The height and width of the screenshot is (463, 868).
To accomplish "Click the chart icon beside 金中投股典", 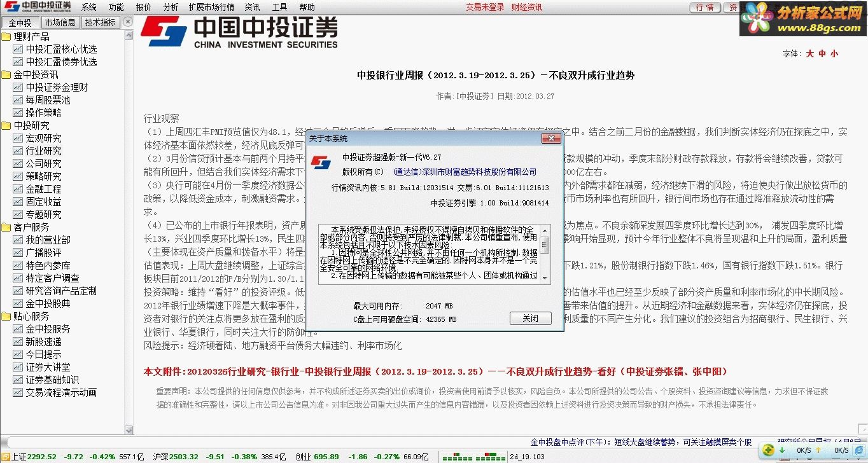I will pos(18,303).
